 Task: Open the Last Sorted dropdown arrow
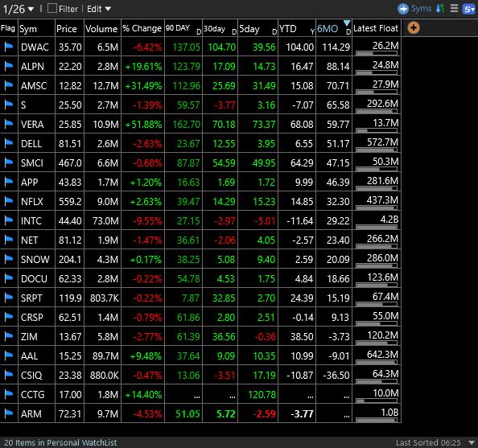[472, 442]
